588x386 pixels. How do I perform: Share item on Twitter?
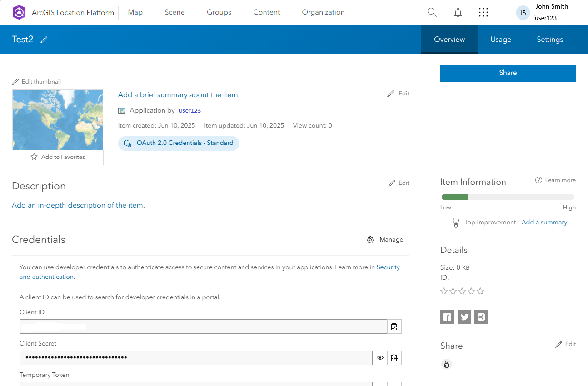464,317
